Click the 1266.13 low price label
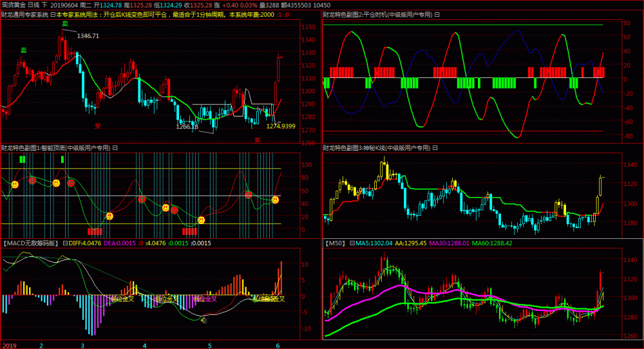This screenshot has width=644, height=349. point(187,126)
